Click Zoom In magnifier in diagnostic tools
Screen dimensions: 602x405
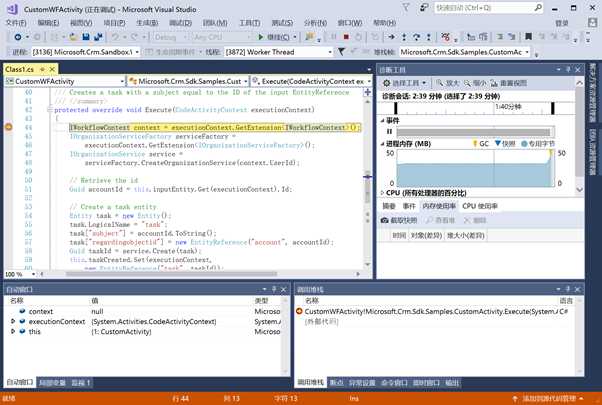(439, 83)
